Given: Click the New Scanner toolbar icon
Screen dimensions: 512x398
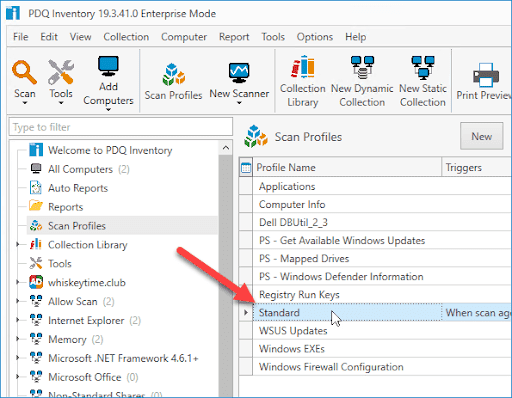Looking at the screenshot, I should coord(239,72).
